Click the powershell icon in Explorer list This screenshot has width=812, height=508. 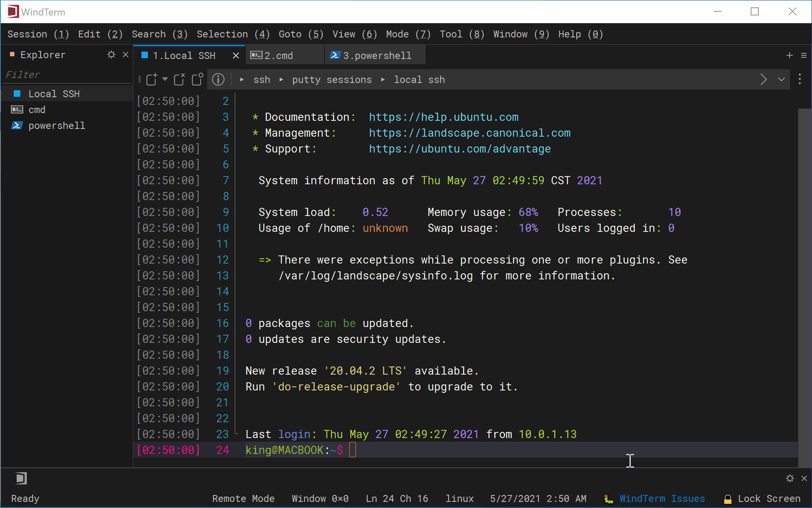point(17,125)
